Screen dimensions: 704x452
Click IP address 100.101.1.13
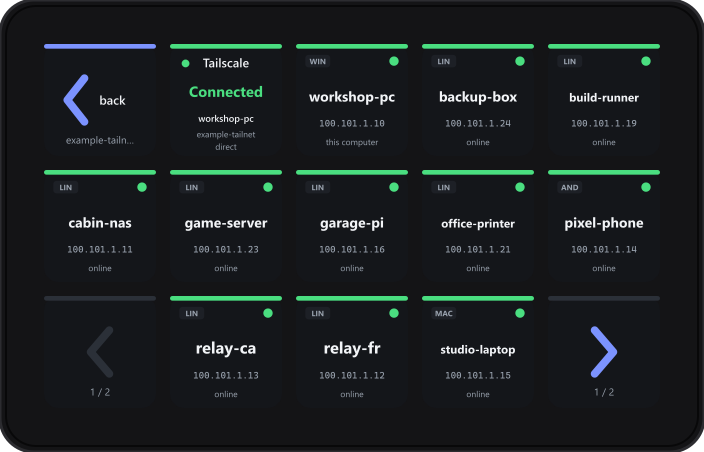point(226,376)
